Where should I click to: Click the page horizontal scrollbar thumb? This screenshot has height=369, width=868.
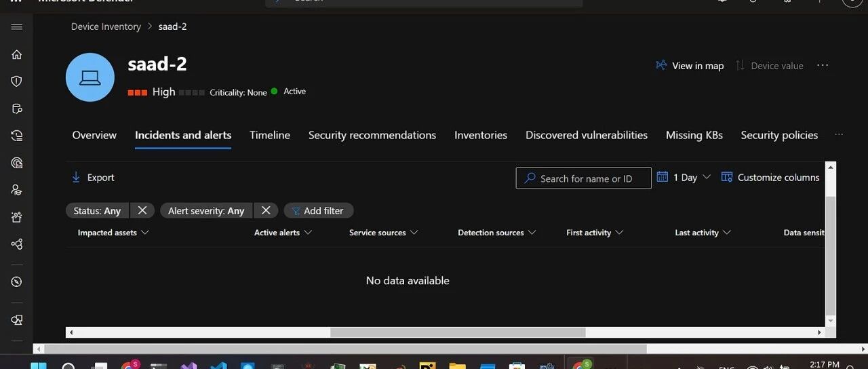[344, 349]
